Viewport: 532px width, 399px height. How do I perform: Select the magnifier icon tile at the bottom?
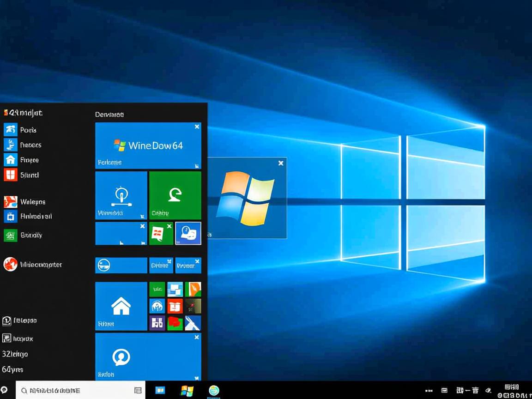121,357
